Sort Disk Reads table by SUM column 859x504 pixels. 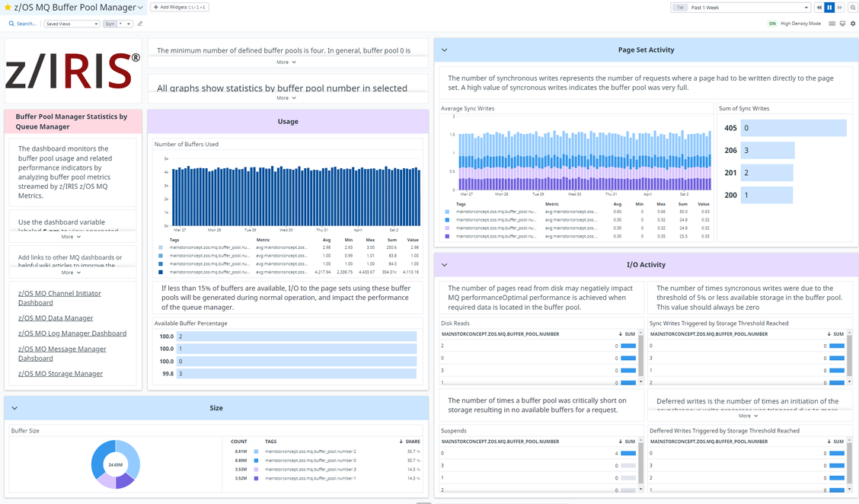[627, 333]
